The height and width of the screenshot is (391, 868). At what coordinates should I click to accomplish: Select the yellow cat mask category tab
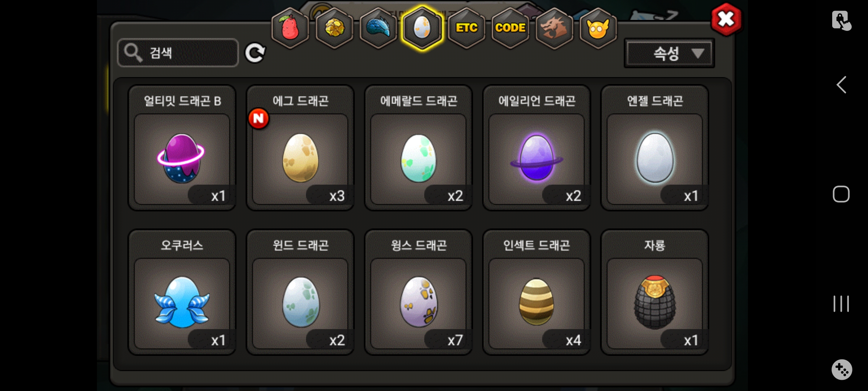click(x=598, y=28)
